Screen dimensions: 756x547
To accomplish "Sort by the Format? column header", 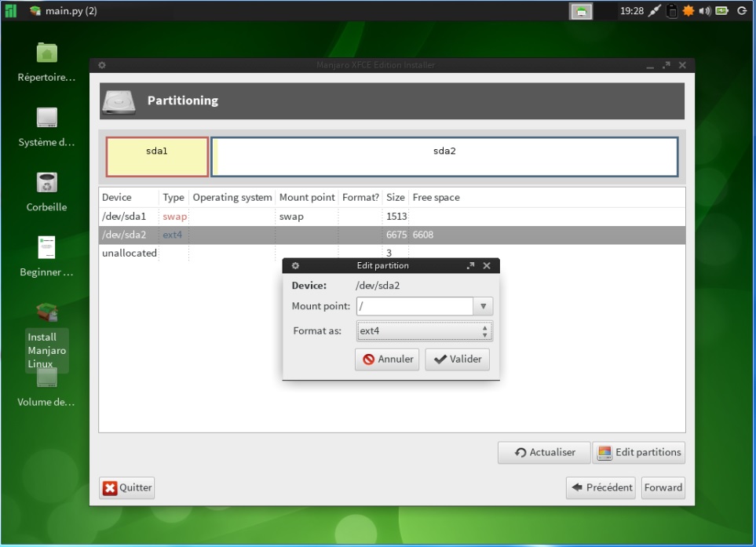I will pos(360,198).
